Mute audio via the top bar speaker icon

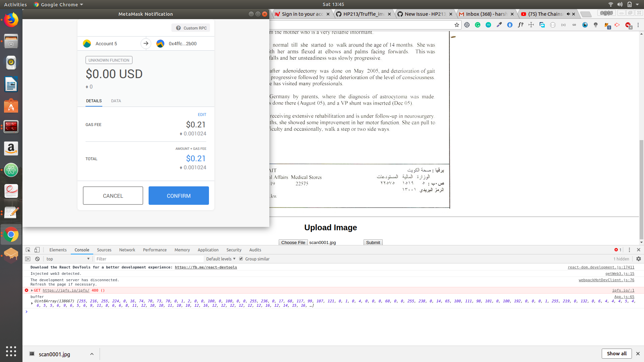pyautogui.click(x=620, y=4)
